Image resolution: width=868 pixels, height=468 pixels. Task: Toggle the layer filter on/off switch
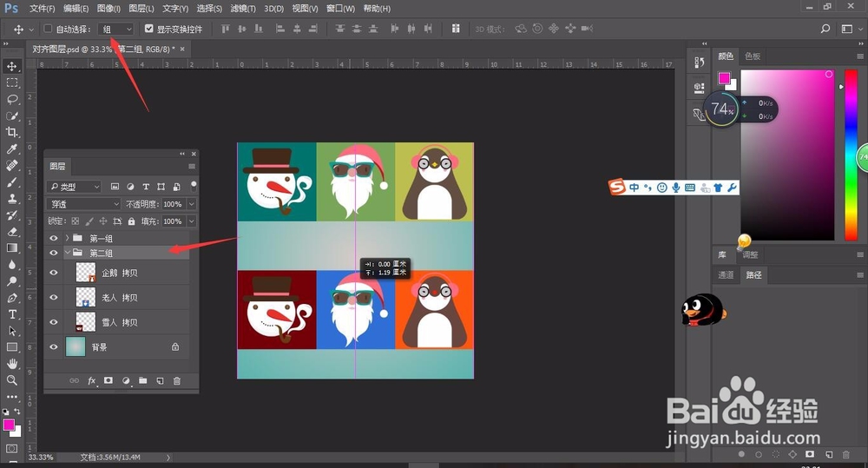tap(194, 186)
